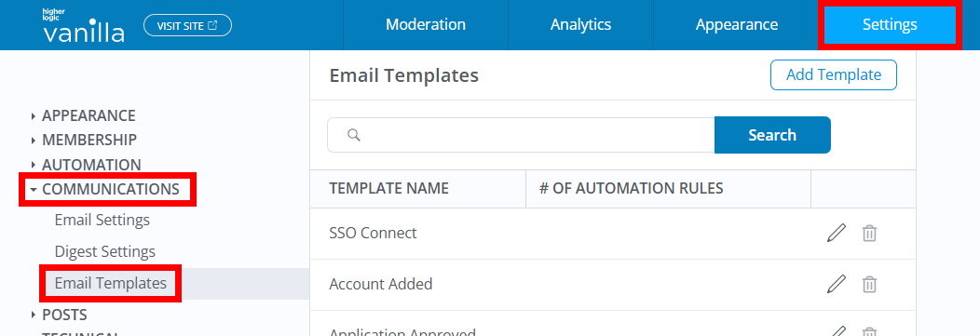This screenshot has width=980, height=336.
Task: Open the Appearance top tab
Action: pos(737,25)
